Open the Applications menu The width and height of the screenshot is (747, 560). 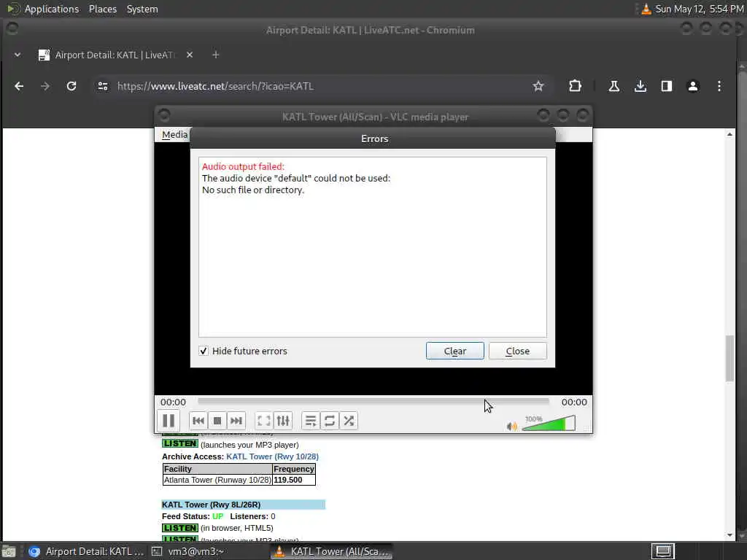52,9
